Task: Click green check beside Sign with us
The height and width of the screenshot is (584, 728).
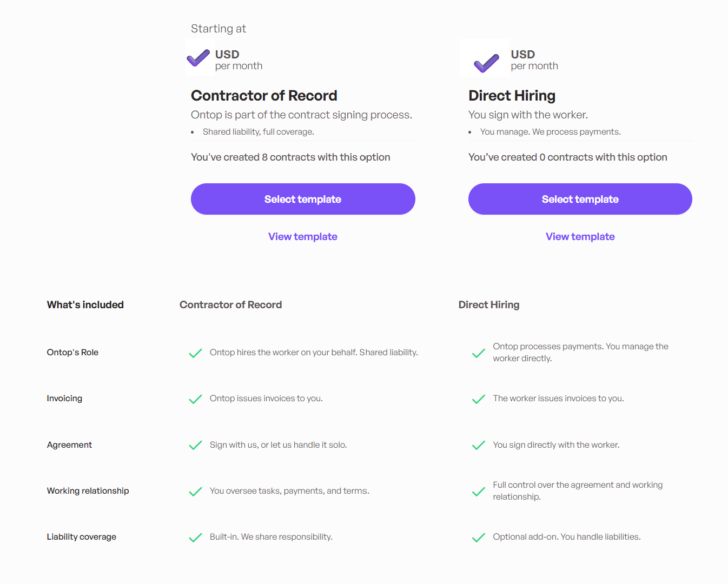Action: tap(195, 445)
